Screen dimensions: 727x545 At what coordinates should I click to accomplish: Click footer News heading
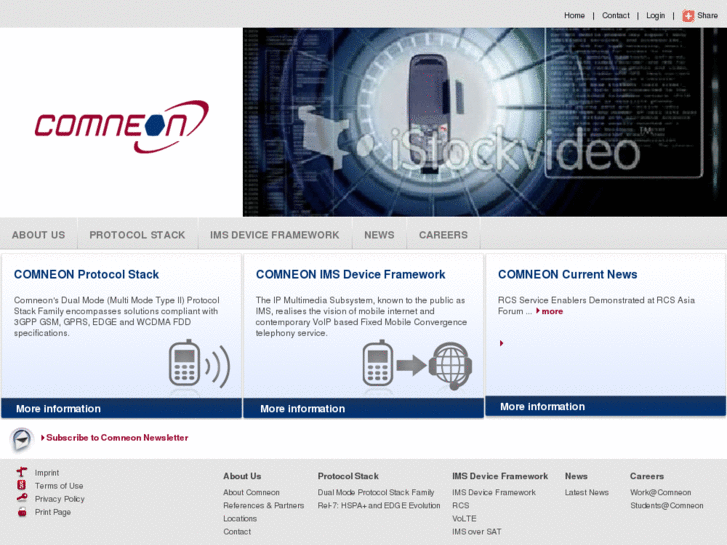[x=576, y=476]
